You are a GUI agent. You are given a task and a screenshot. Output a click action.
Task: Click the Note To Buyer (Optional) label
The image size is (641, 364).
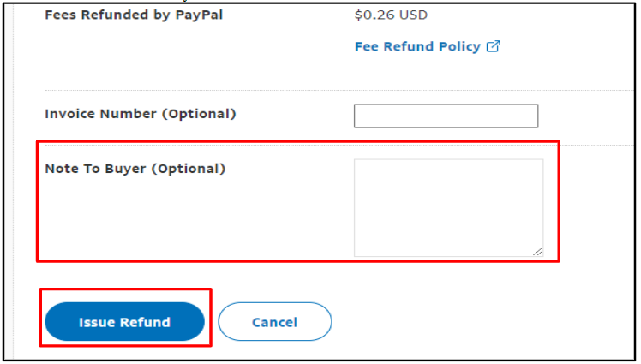[135, 169]
